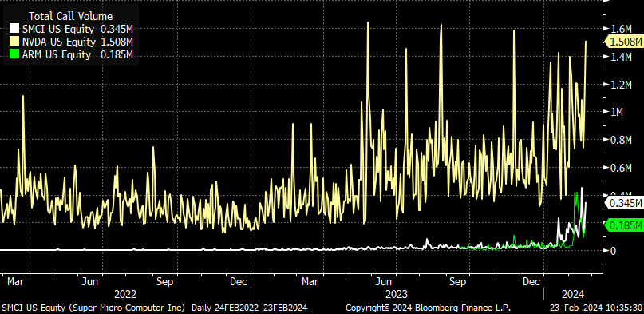Image resolution: width=644 pixels, height=314 pixels.
Task: Click the Bloomberg Finance L.P. copyright text
Action: point(429,308)
